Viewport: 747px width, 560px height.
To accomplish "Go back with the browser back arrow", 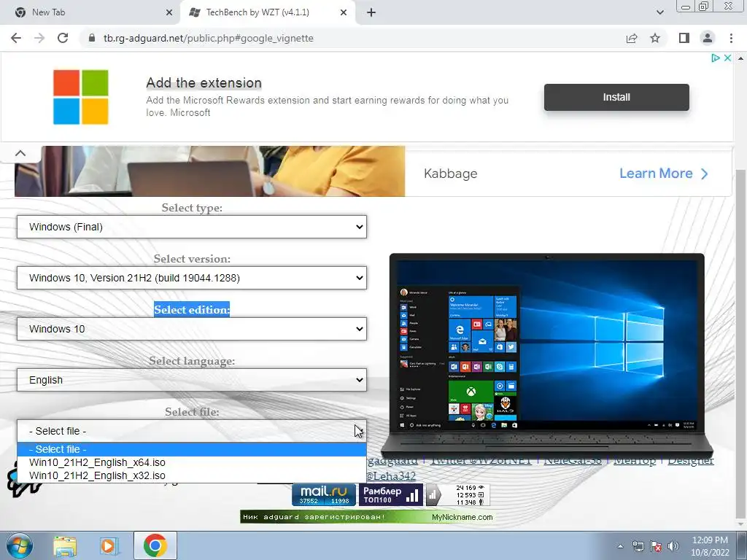I will tap(16, 38).
